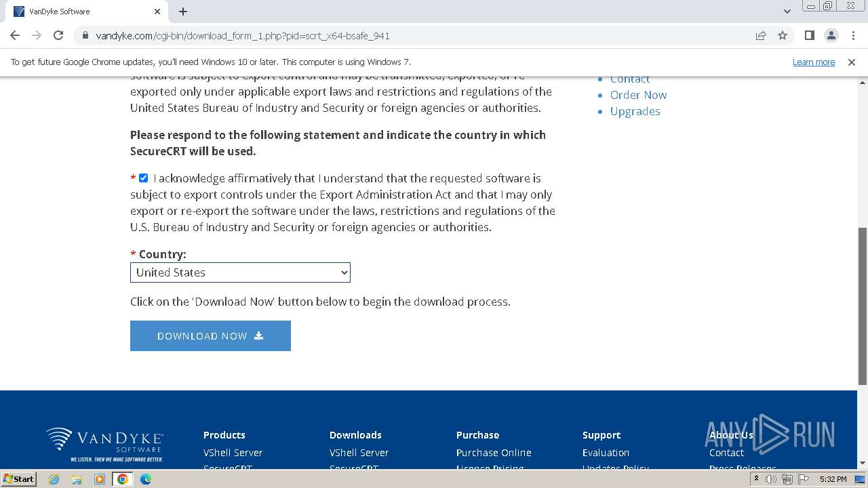Click the Upgrades sidebar link
The width and height of the screenshot is (868, 488).
[635, 111]
